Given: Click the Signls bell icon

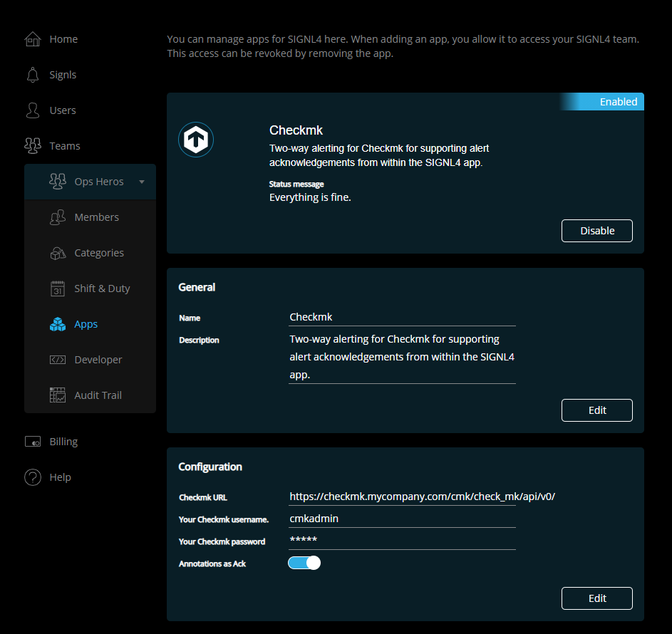Looking at the screenshot, I should pos(33,75).
